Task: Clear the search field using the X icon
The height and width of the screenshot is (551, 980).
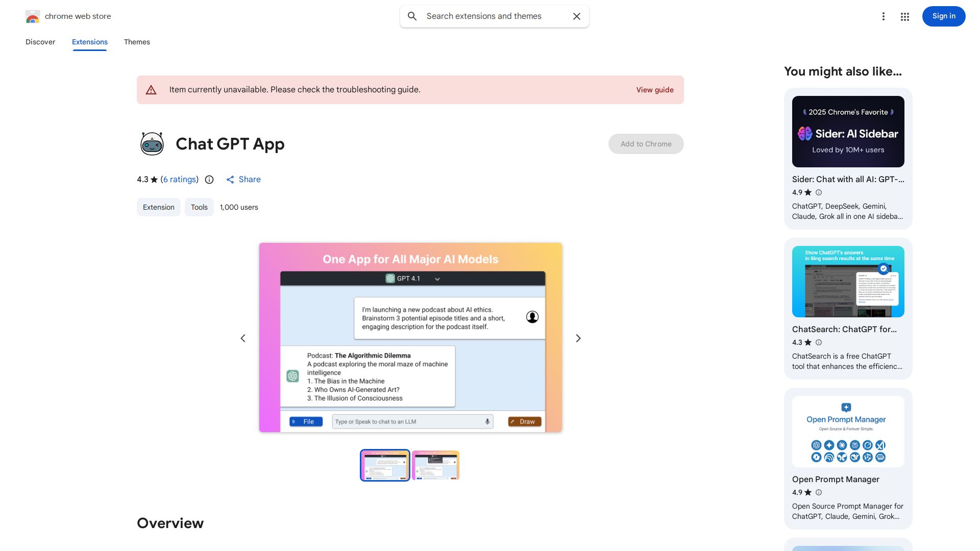Action: click(x=576, y=16)
